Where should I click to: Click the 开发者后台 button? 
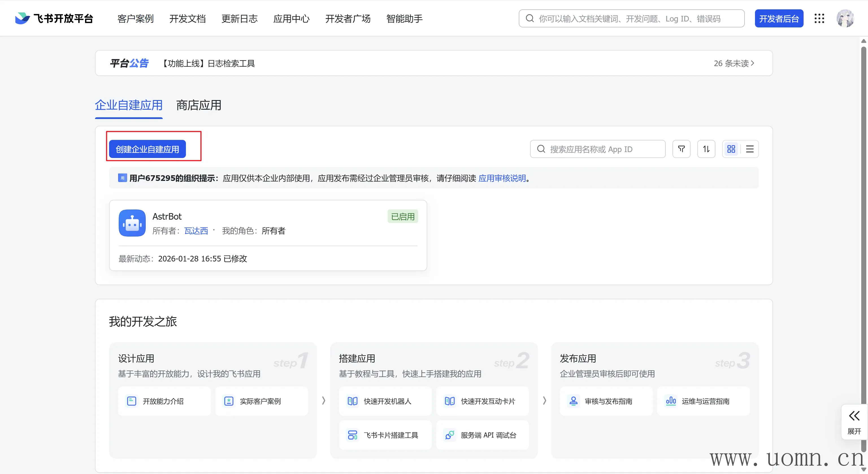click(779, 19)
